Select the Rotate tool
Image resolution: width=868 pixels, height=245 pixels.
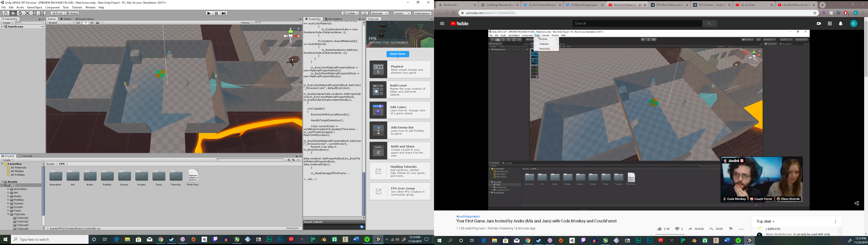pyautogui.click(x=20, y=13)
